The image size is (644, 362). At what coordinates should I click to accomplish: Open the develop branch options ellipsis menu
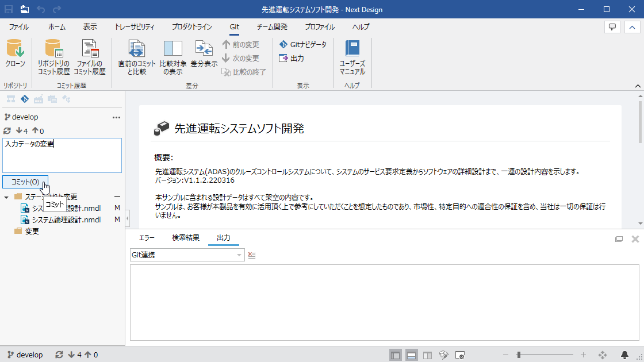tap(116, 117)
